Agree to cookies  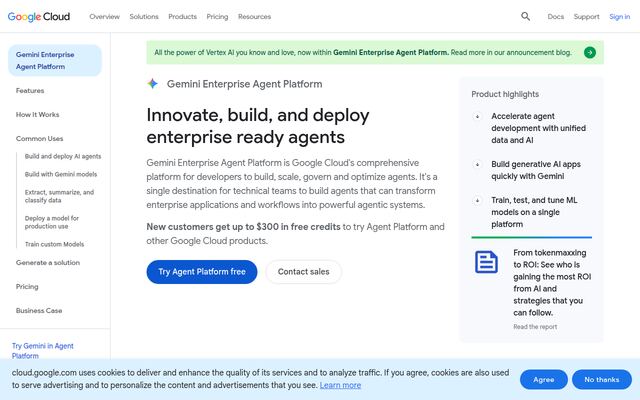544,380
